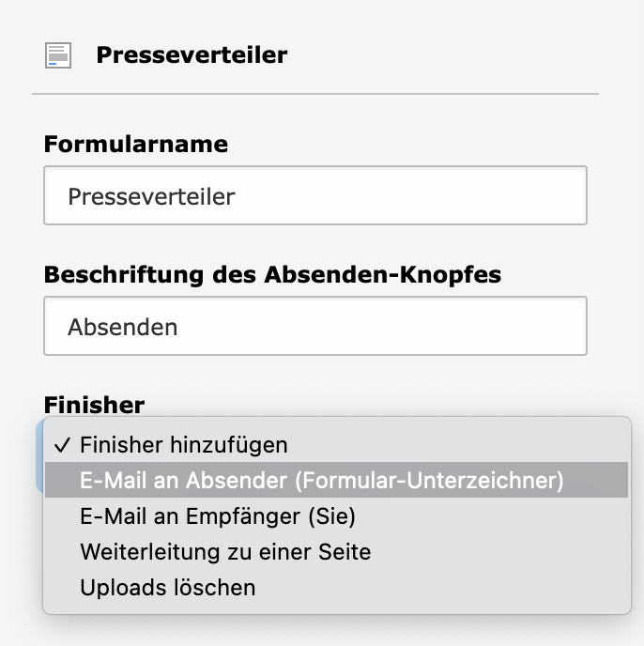Focus the Formularname input field
This screenshot has height=646, width=644.
(314, 196)
